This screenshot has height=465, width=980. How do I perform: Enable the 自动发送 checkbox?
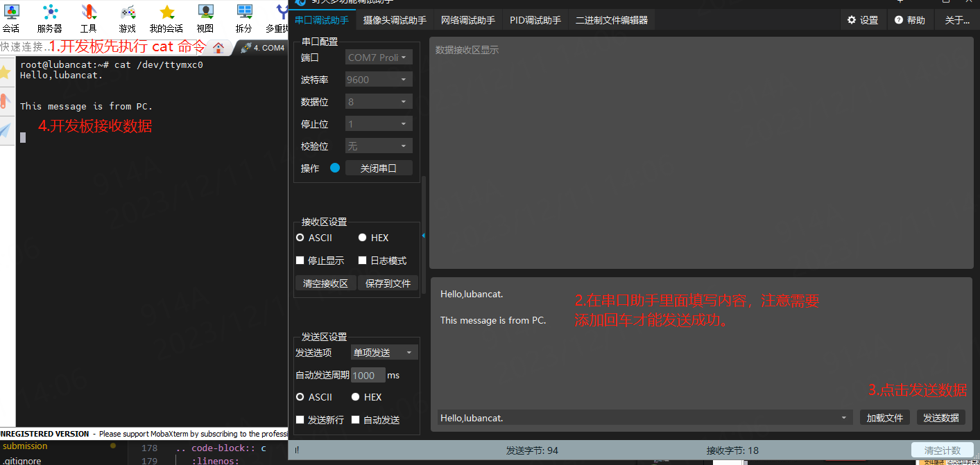(x=356, y=420)
